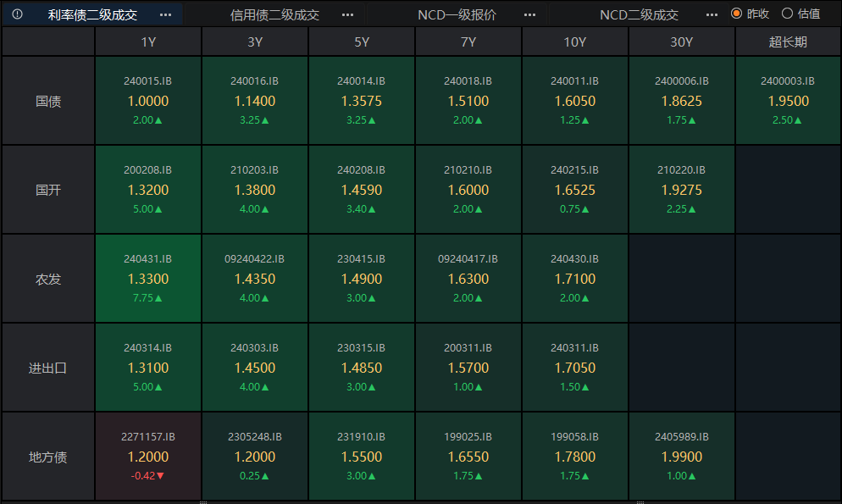
Task: Select the 10Y column header
Action: click(574, 42)
